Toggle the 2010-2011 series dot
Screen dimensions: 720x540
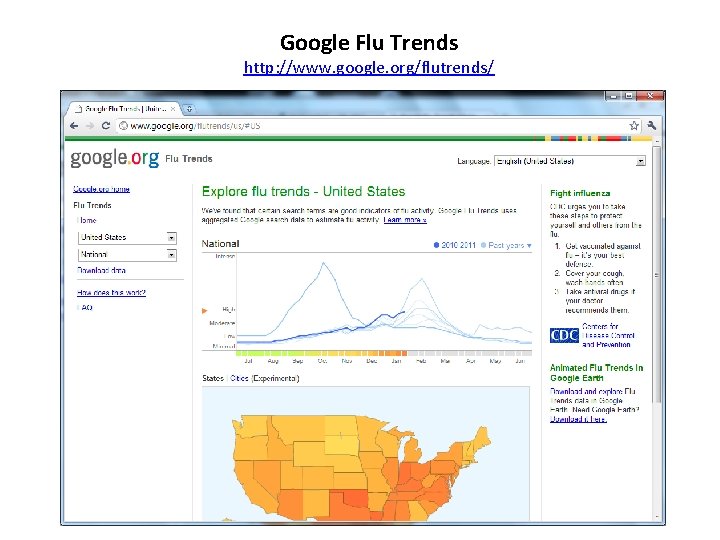[x=436, y=245]
